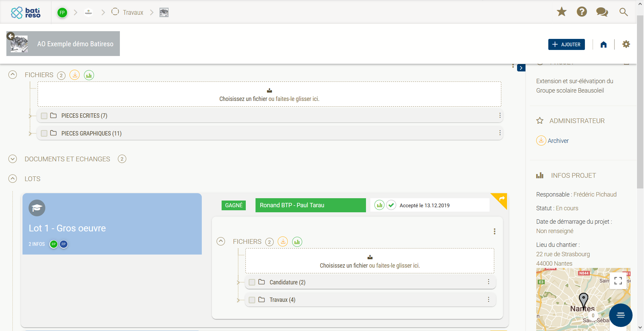The height and width of the screenshot is (331, 644).
Task: Expand the map to fullscreen
Action: pos(618,281)
